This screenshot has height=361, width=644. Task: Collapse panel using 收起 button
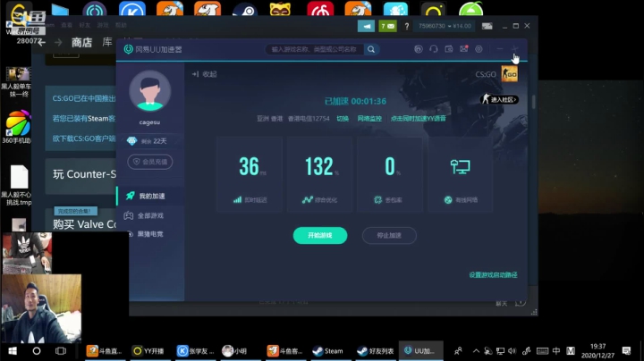[x=204, y=74]
